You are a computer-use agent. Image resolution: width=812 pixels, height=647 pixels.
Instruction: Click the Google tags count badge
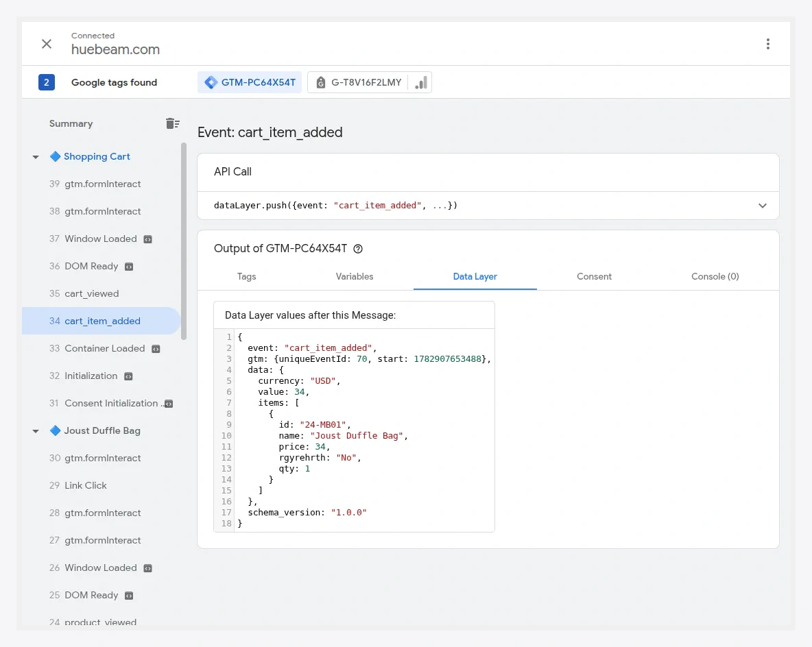(x=47, y=82)
